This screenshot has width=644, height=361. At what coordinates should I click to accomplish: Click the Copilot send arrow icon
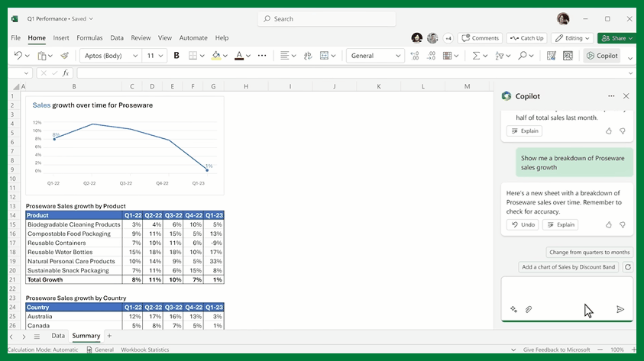[620, 309]
